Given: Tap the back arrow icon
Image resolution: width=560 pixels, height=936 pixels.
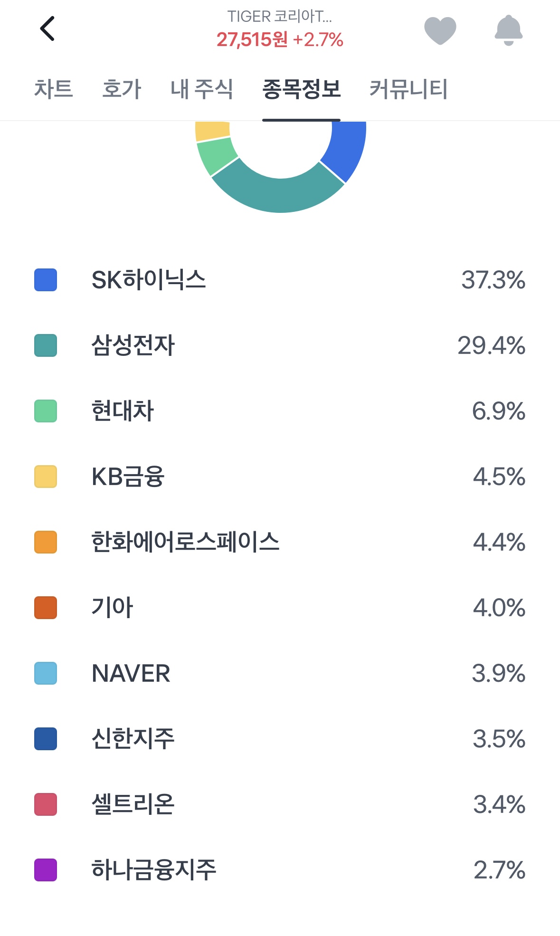Looking at the screenshot, I should [47, 29].
